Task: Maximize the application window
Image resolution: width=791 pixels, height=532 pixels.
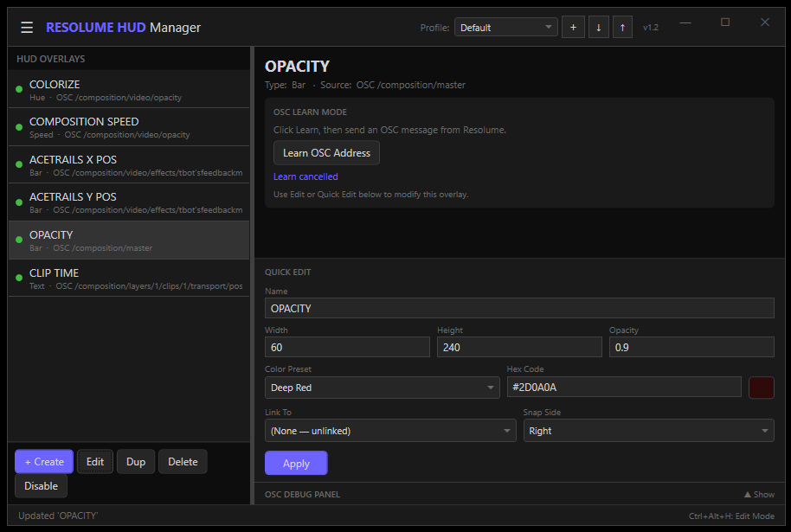Action: [x=725, y=22]
